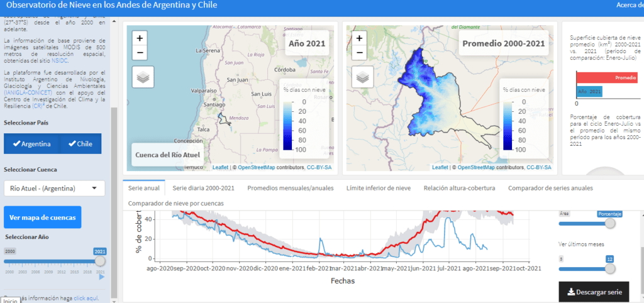Select Comparador de series anuales tab
Screen dimensions: 644x303
coord(550,188)
